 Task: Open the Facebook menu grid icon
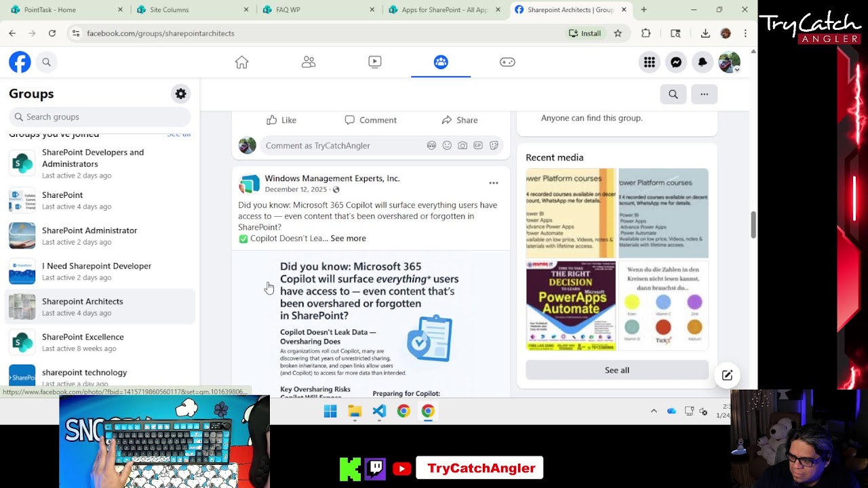(x=650, y=62)
